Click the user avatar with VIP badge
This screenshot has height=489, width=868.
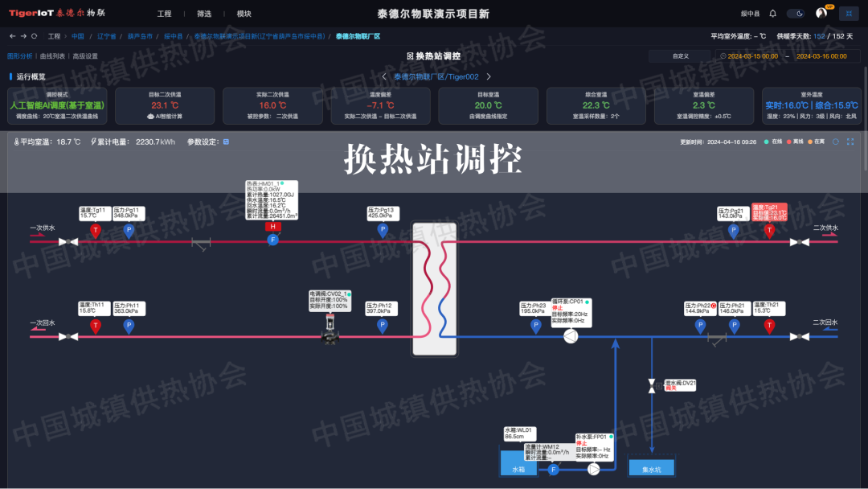(821, 14)
